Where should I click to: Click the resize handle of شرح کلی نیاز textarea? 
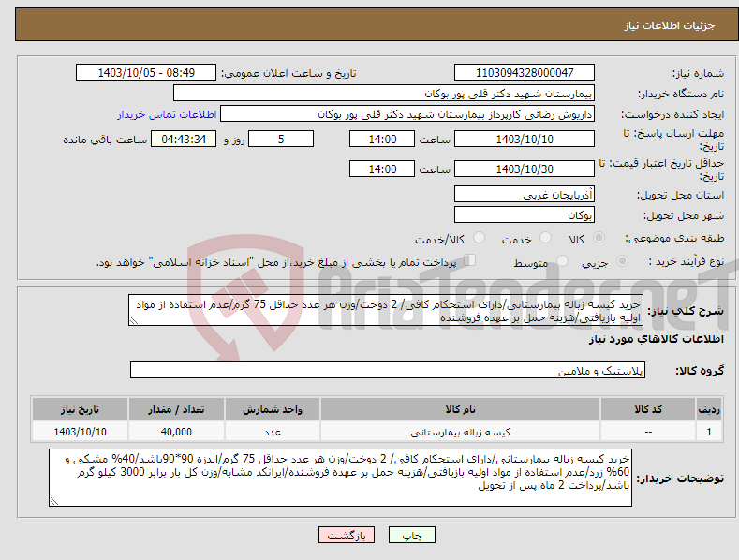click(x=133, y=321)
